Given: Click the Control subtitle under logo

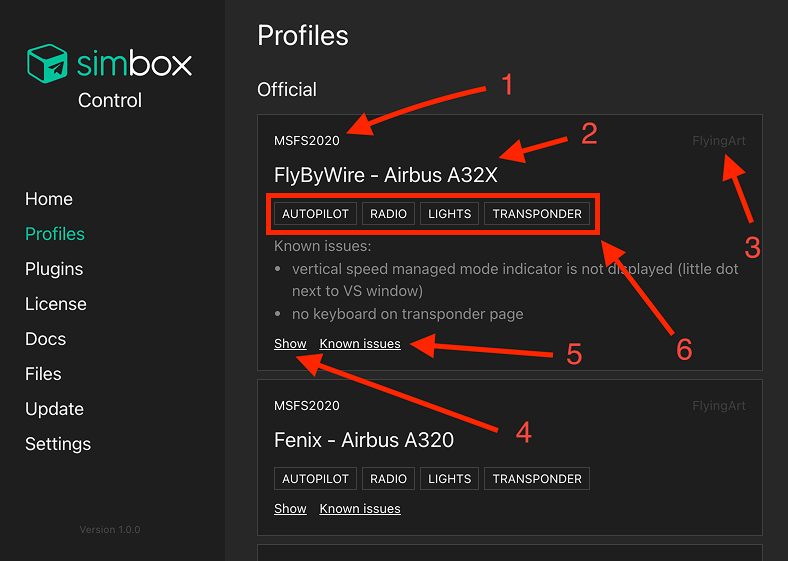Looking at the screenshot, I should pyautogui.click(x=110, y=101).
